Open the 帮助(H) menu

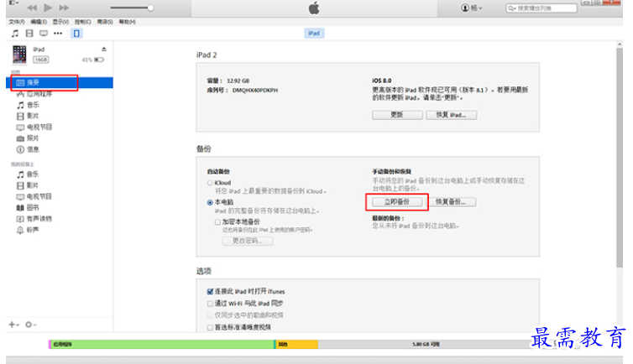click(127, 22)
